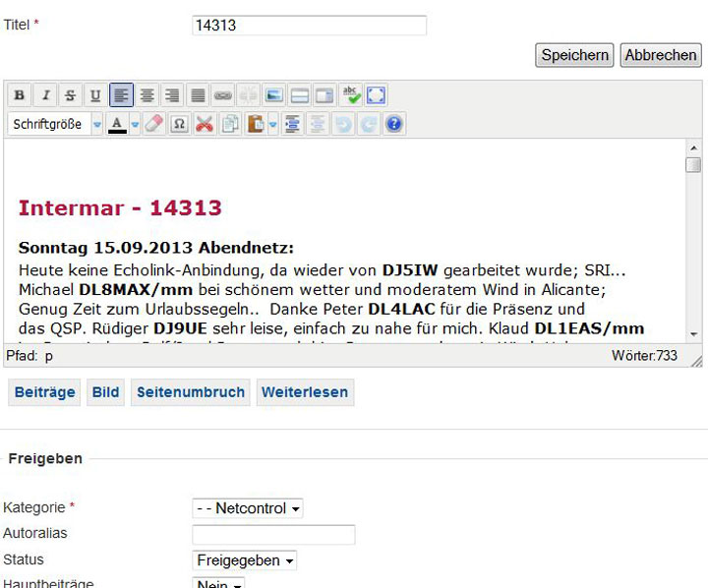Open the Kategorie Netcontrol dropdown

[x=248, y=508]
